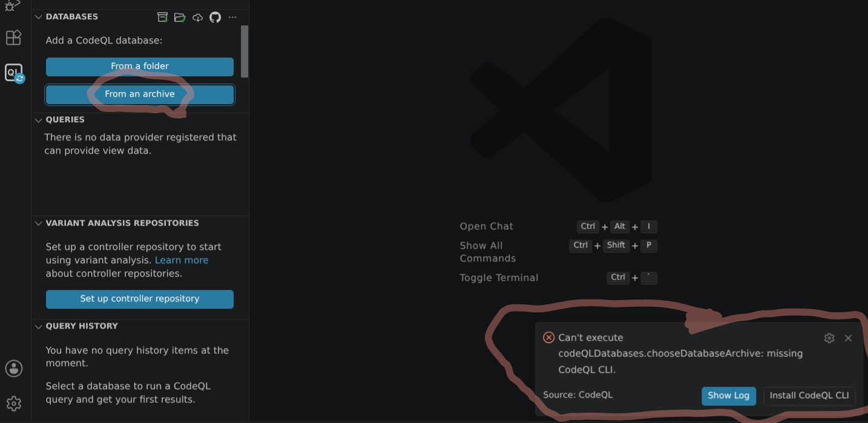Image resolution: width=868 pixels, height=423 pixels.
Task: Download database from cloud icon
Action: [x=197, y=17]
